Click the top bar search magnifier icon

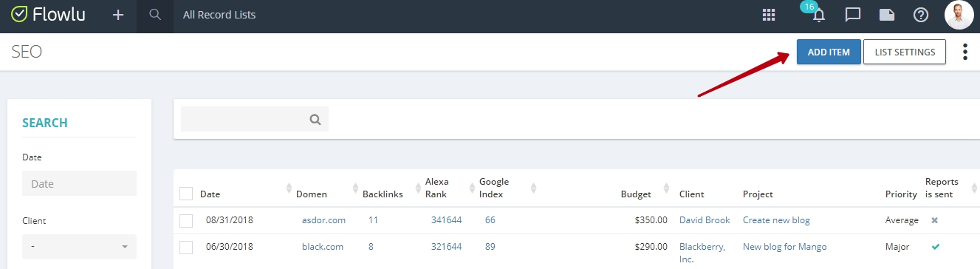point(155,15)
